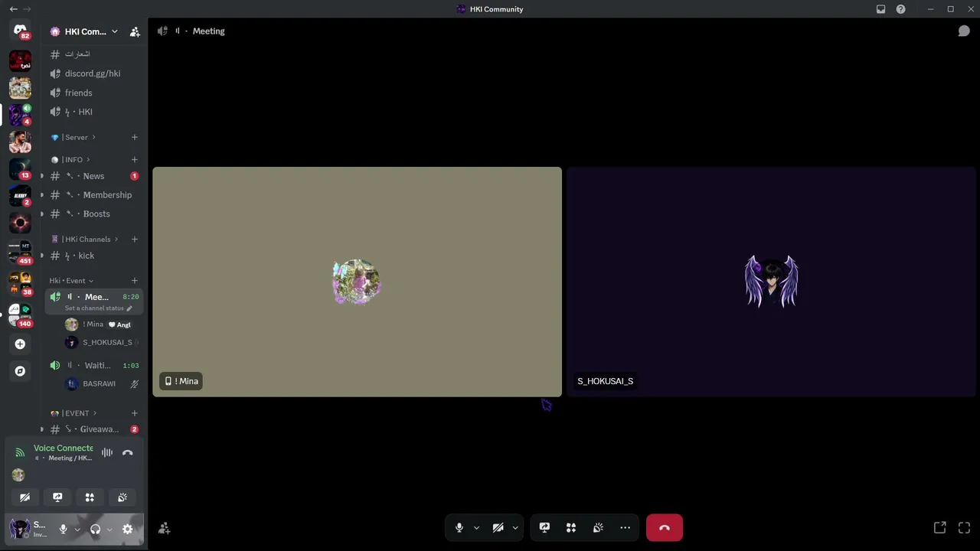Pop out the call window
Screen dimensions: 980x551
pyautogui.click(x=939, y=527)
